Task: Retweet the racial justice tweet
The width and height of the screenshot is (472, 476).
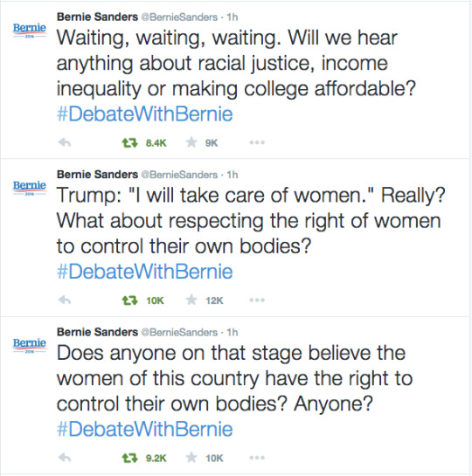Action: coord(129,142)
